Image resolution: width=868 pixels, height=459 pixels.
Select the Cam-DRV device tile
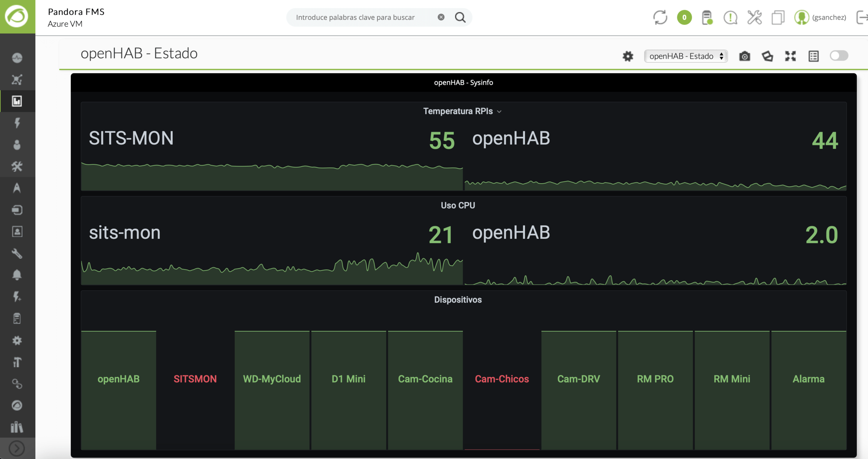579,390
